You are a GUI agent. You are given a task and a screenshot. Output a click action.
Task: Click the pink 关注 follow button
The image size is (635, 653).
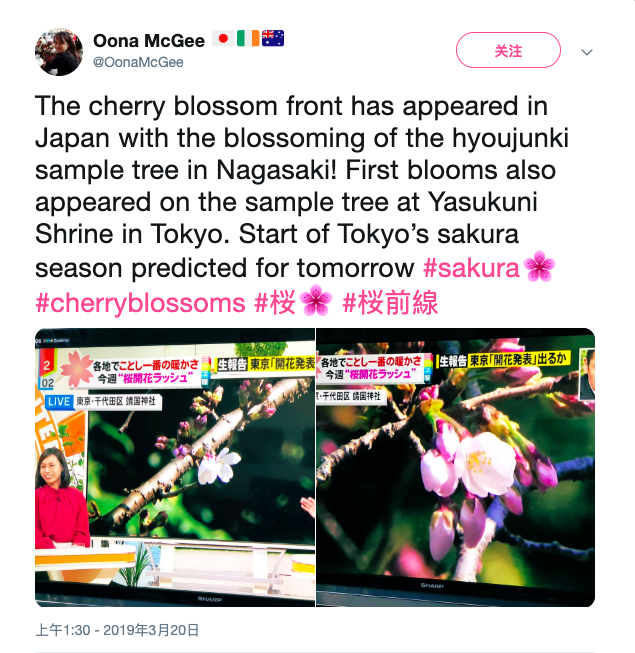(508, 50)
